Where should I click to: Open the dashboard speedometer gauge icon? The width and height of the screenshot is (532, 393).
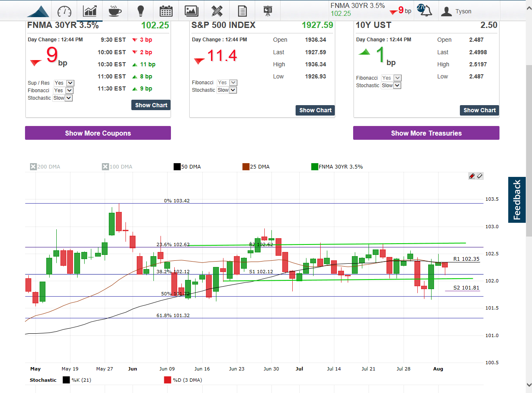point(64,11)
